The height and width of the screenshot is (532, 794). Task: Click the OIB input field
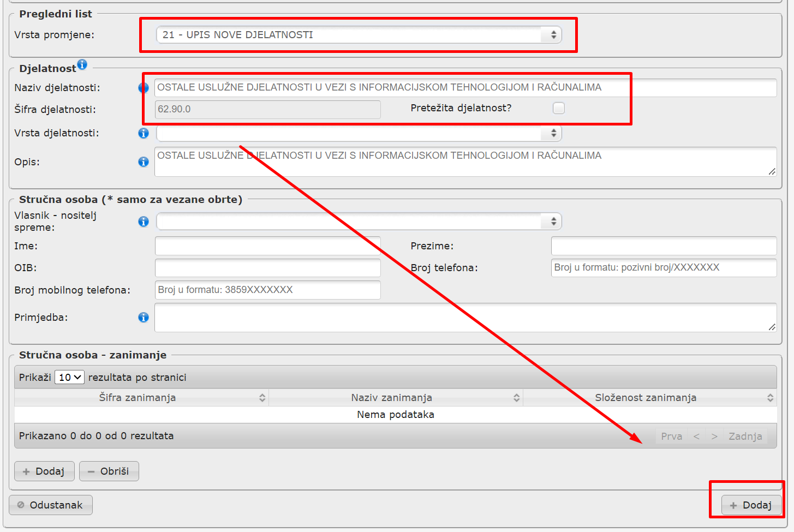tap(267, 268)
